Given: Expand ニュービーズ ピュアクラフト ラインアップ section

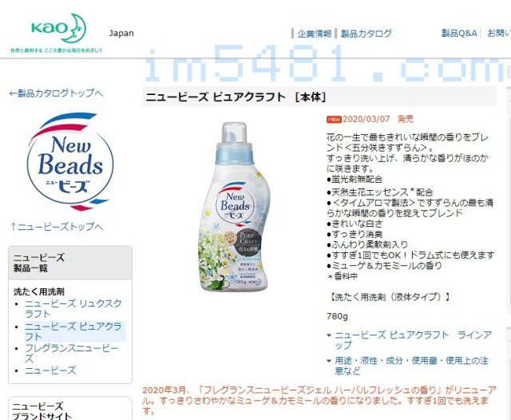Looking at the screenshot, I should pos(410,340).
